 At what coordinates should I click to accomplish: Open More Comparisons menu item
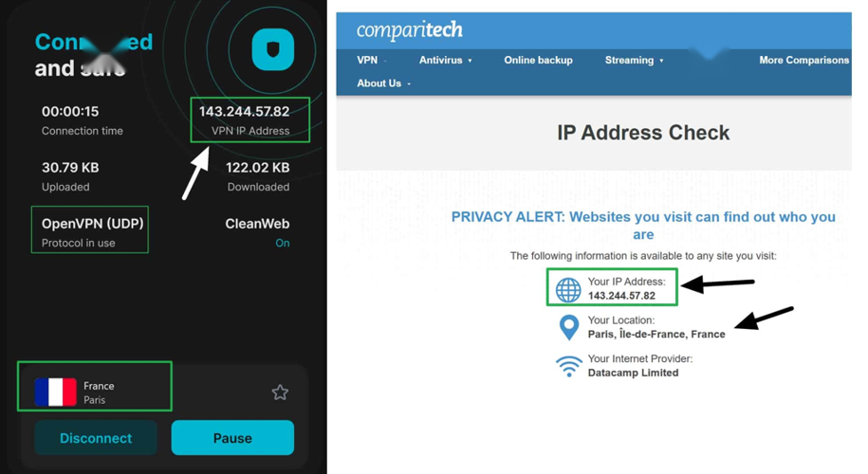coord(803,61)
